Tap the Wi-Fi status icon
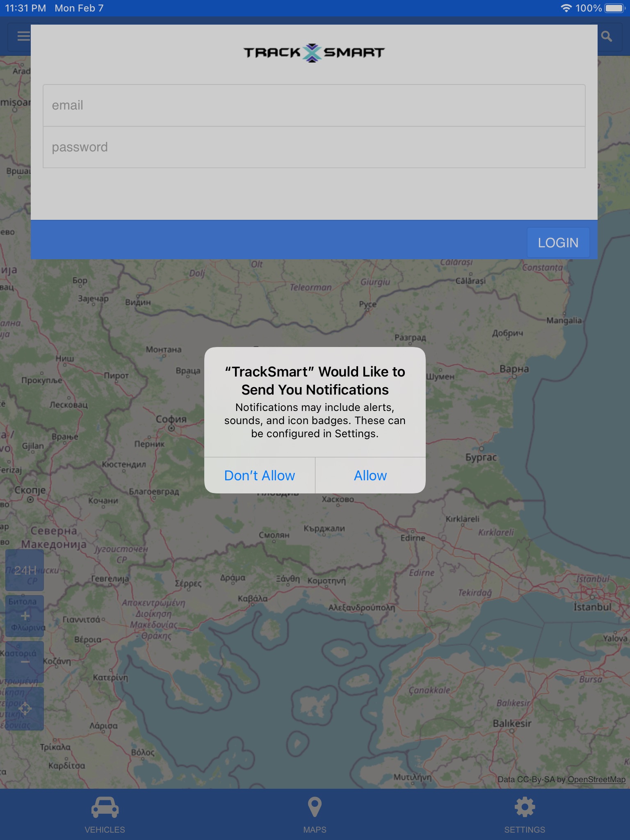 coord(566,8)
